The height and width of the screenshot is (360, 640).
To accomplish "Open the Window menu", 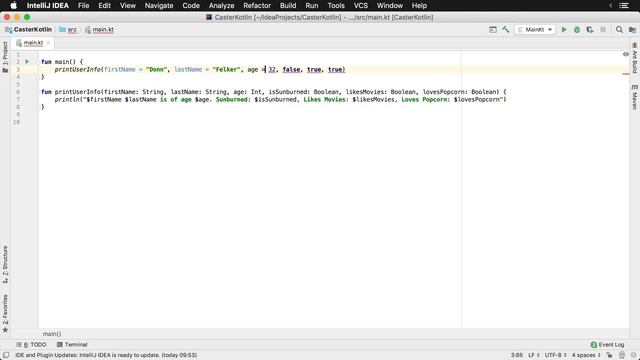I will 389,6.
